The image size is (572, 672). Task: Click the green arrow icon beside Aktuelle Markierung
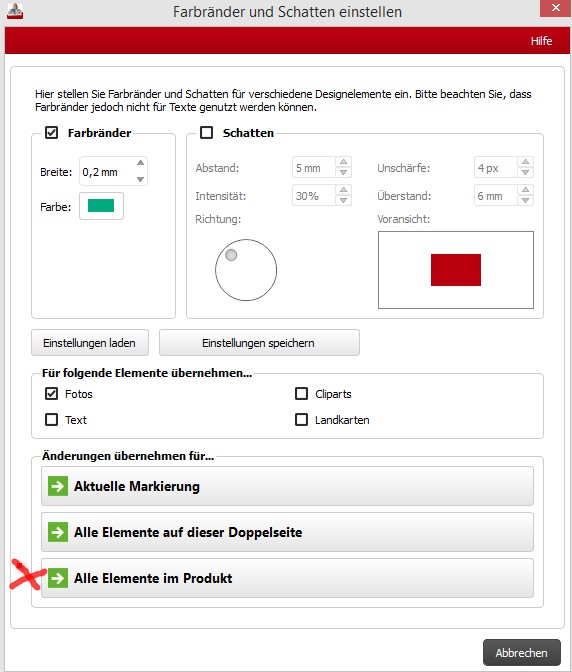click(x=58, y=486)
